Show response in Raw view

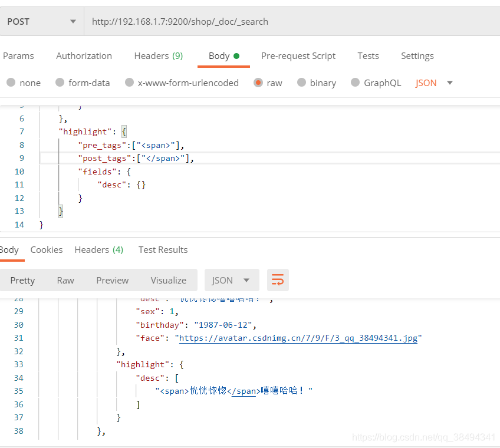[65, 280]
